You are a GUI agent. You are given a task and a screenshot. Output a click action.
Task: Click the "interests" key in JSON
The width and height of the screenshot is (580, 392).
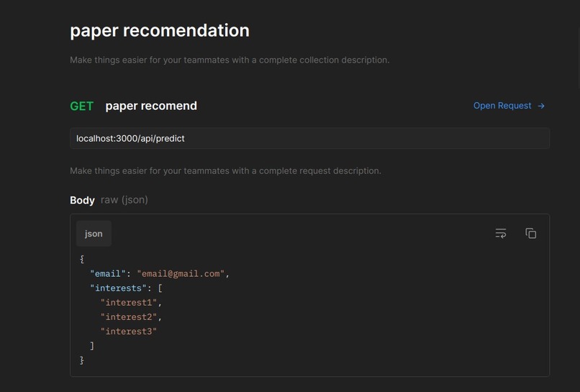[118, 288]
